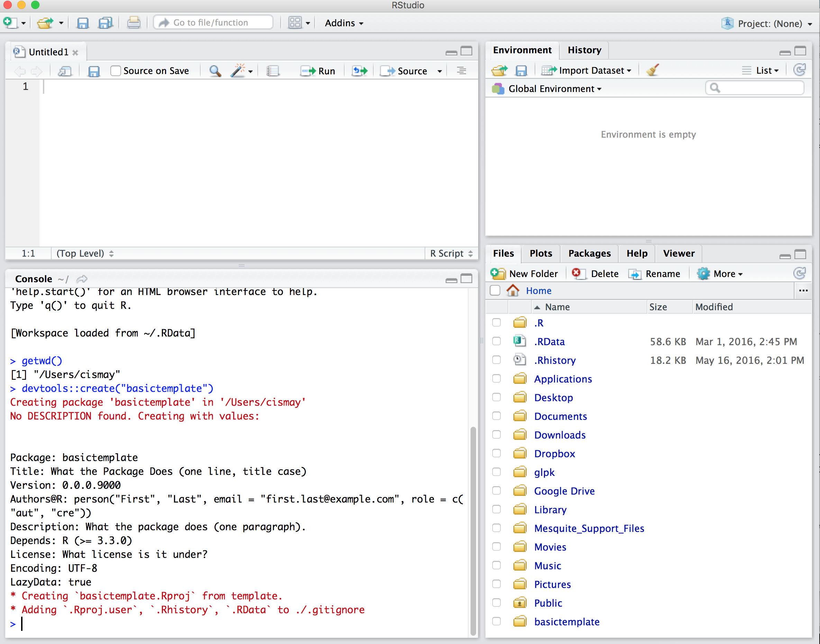Click the Compile Notebook icon

272,71
